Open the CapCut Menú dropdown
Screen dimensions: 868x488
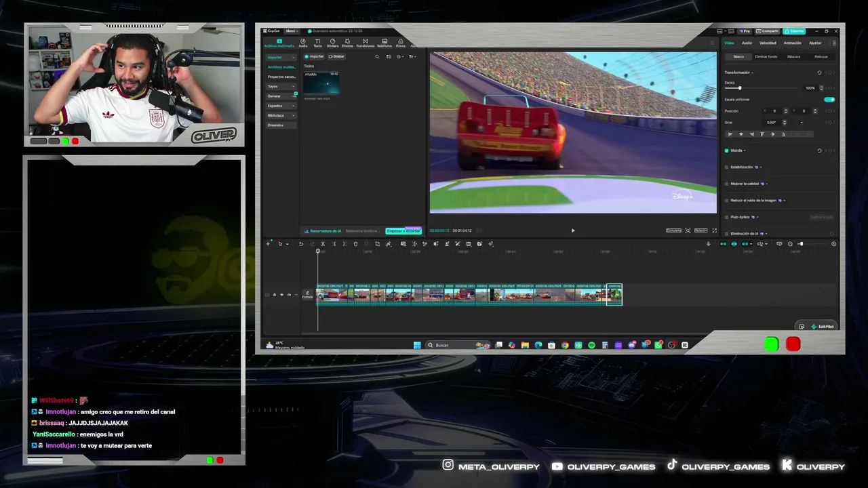(292, 31)
